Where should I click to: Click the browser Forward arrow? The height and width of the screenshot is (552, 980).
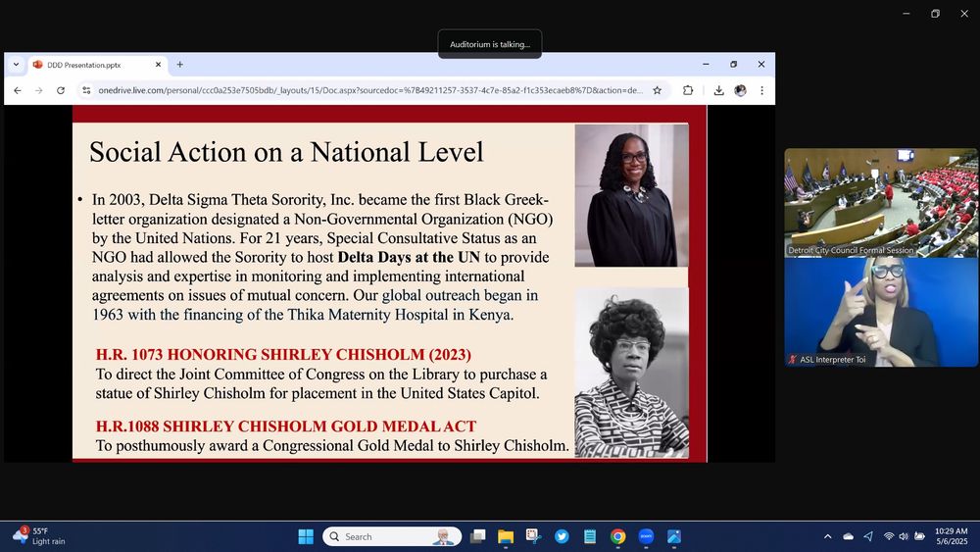[39, 90]
